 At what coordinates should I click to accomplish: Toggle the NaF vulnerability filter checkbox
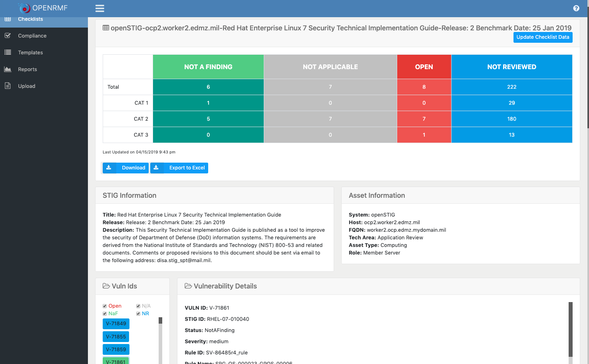[105, 314]
